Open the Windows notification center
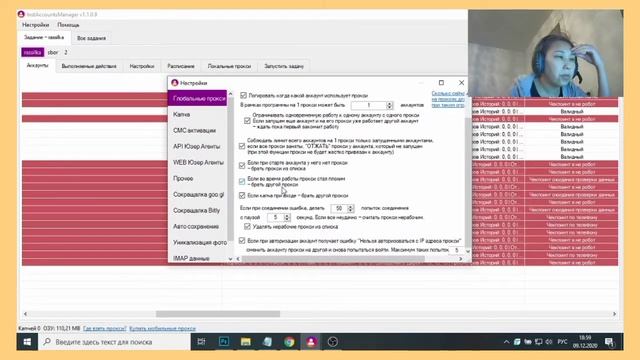 pyautogui.click(x=609, y=342)
